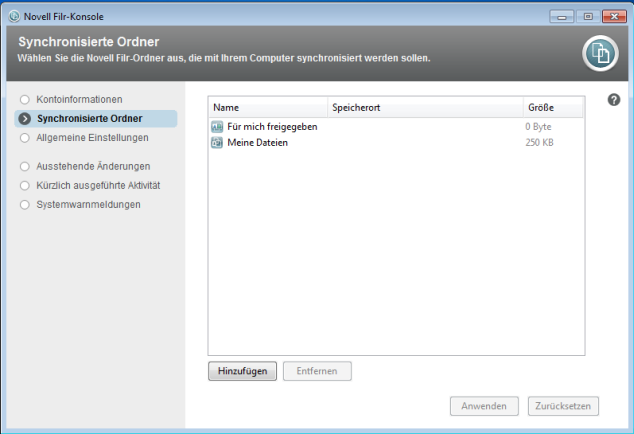Viewport: 634px width, 434px height.
Task: Sort list by Größe column header
Action: coord(553,108)
